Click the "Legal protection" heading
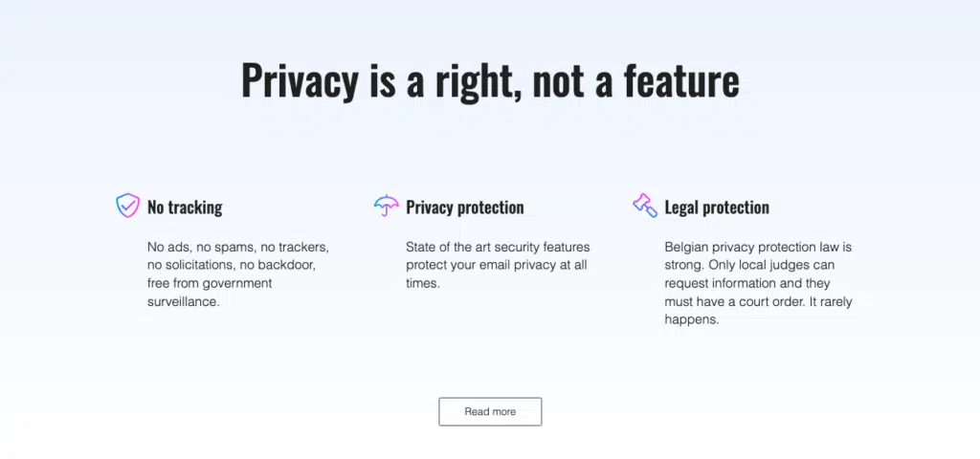Viewport: 980px width, 459px height. [x=716, y=208]
